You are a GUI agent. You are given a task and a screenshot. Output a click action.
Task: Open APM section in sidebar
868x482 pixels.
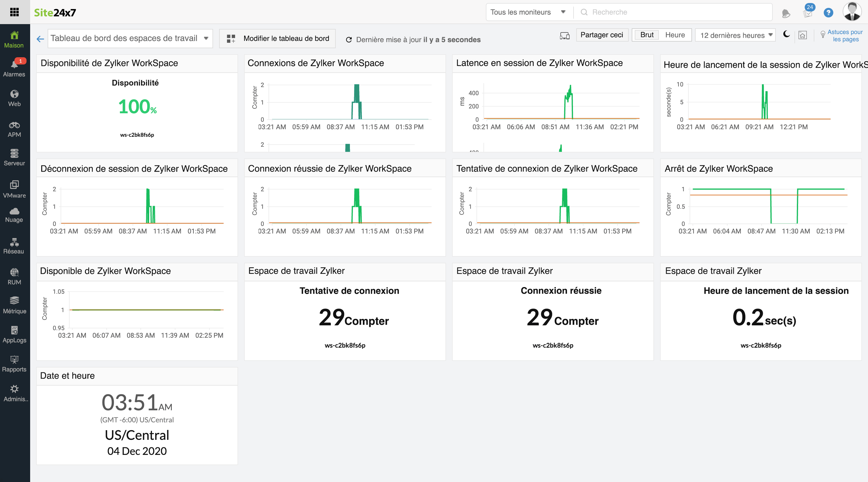pos(14,129)
